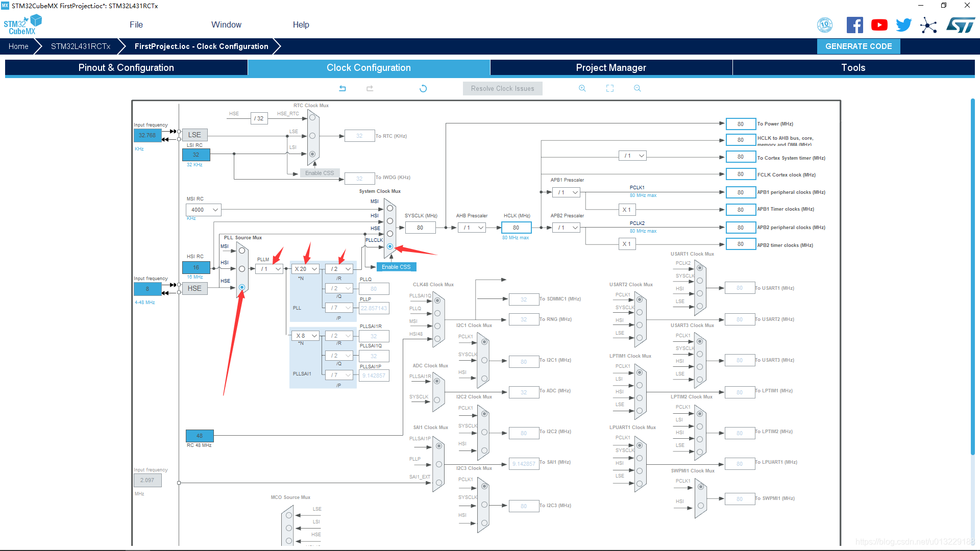Open the Help menu
Image resolution: width=980 pixels, height=551 pixels.
pyautogui.click(x=301, y=24)
